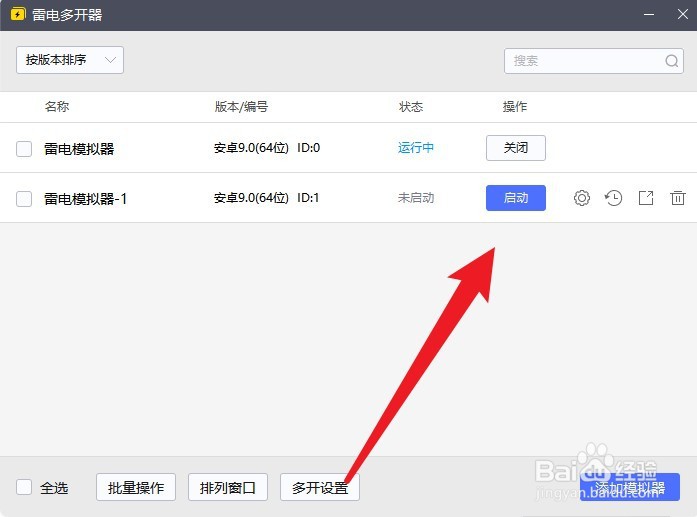Image resolution: width=697 pixels, height=517 pixels.
Task: Click 关闭 button for 雷电模拟器
Action: tap(516, 148)
